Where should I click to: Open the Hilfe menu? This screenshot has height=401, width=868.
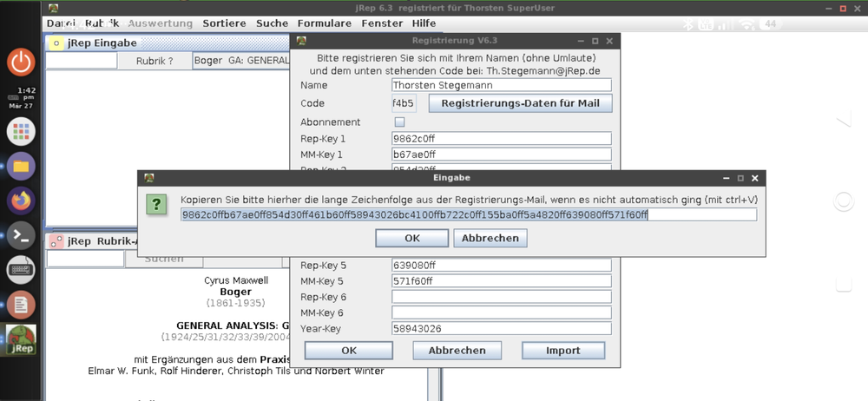click(x=424, y=23)
